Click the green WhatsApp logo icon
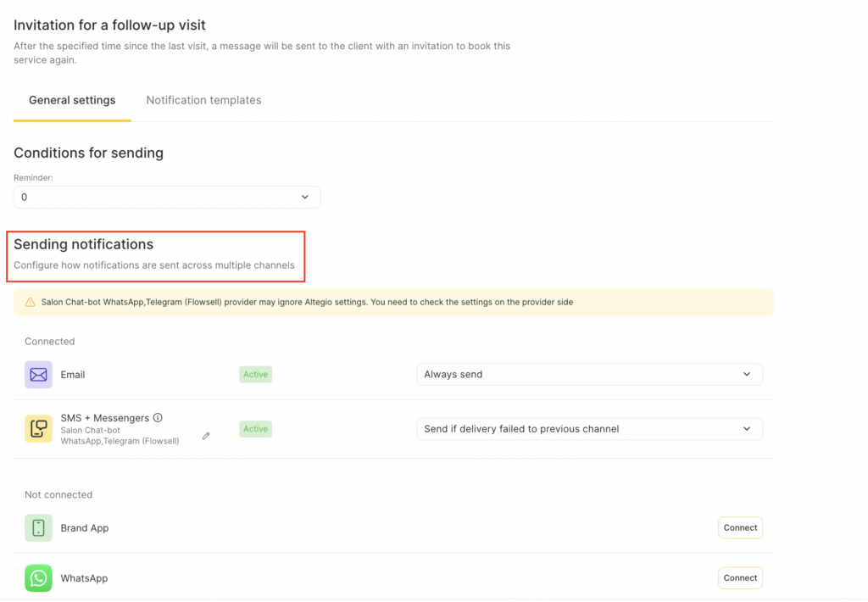The image size is (868, 602). pyautogui.click(x=38, y=578)
